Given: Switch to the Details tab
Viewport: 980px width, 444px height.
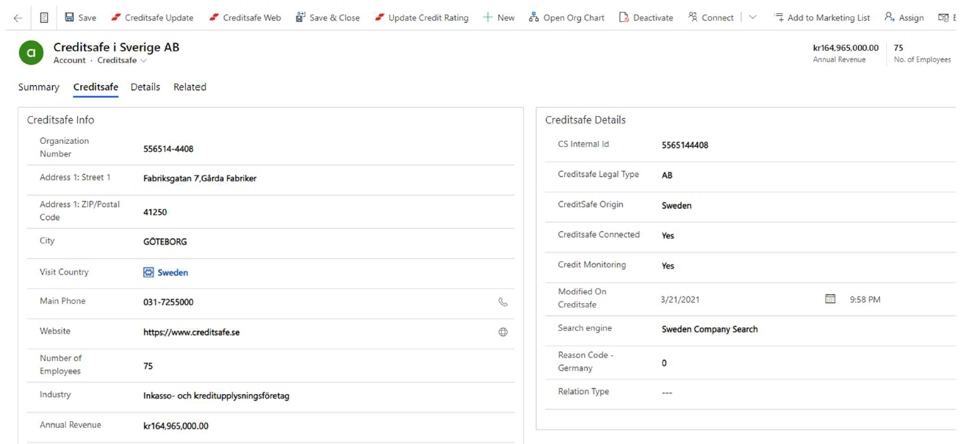Looking at the screenshot, I should [x=145, y=87].
